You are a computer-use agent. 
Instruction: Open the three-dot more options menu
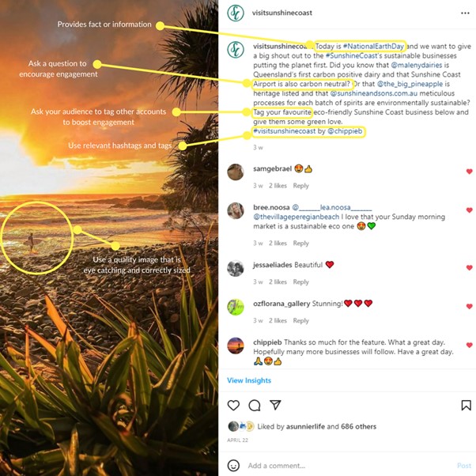(465, 13)
